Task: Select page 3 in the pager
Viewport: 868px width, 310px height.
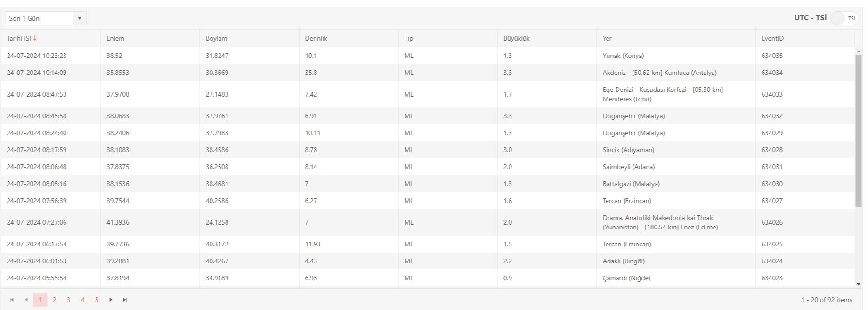Action: click(x=68, y=300)
